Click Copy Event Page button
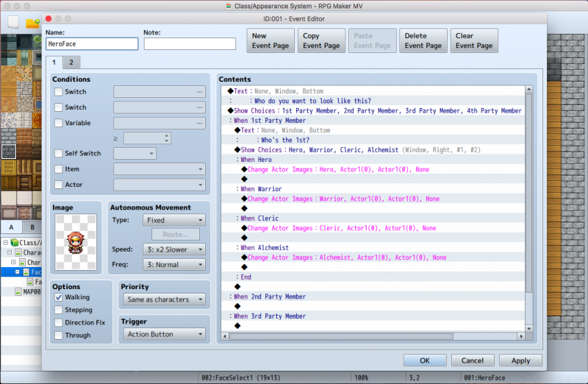The width and height of the screenshot is (588, 384). pyautogui.click(x=321, y=40)
